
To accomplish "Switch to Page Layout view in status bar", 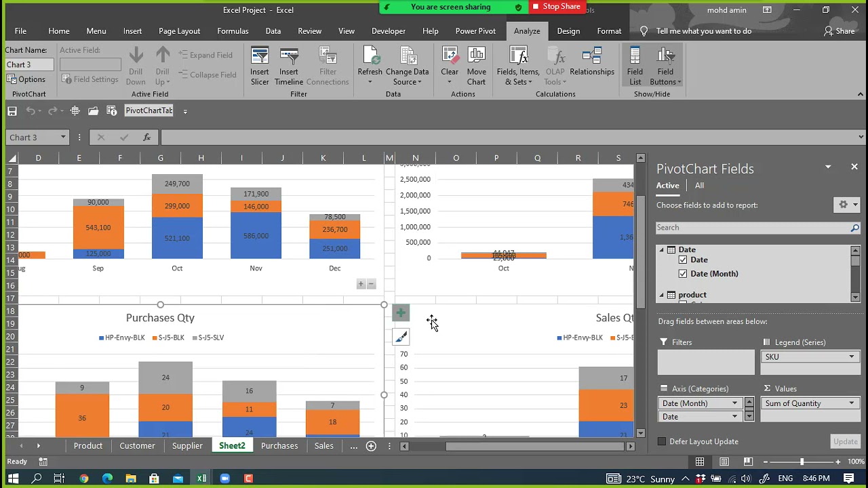I will pos(724,462).
